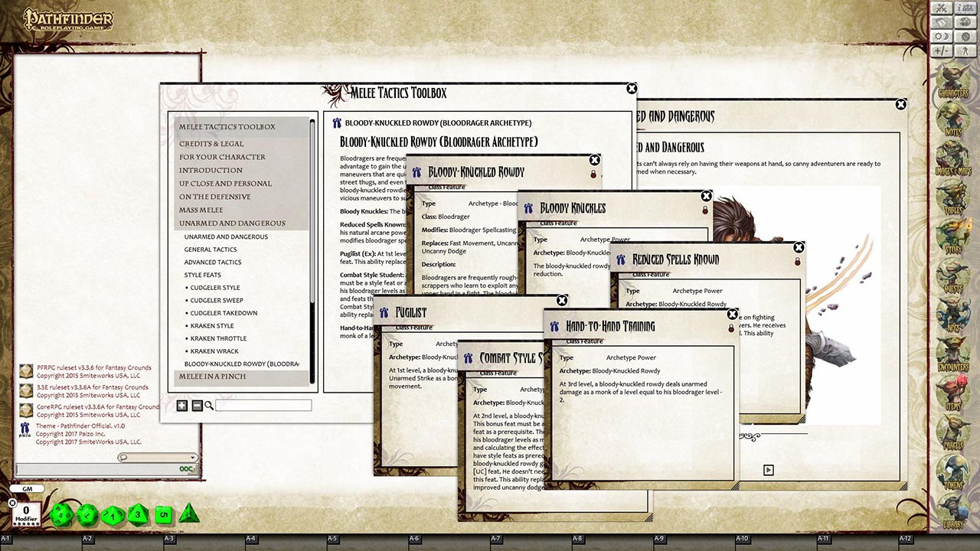Toggle lock on Hand-to-Hand Training window
The image size is (980, 551).
pyautogui.click(x=731, y=328)
